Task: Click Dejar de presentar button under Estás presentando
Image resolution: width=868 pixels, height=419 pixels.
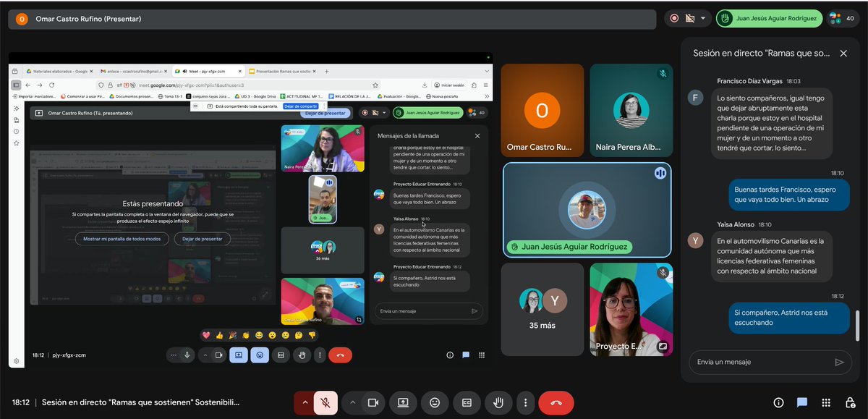Action: click(202, 239)
